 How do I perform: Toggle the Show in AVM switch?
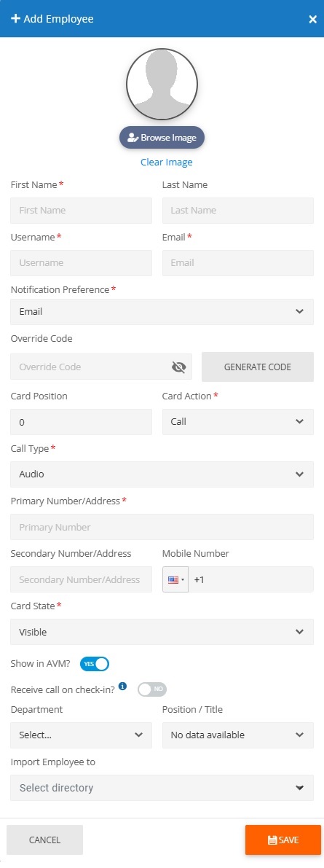[95, 664]
